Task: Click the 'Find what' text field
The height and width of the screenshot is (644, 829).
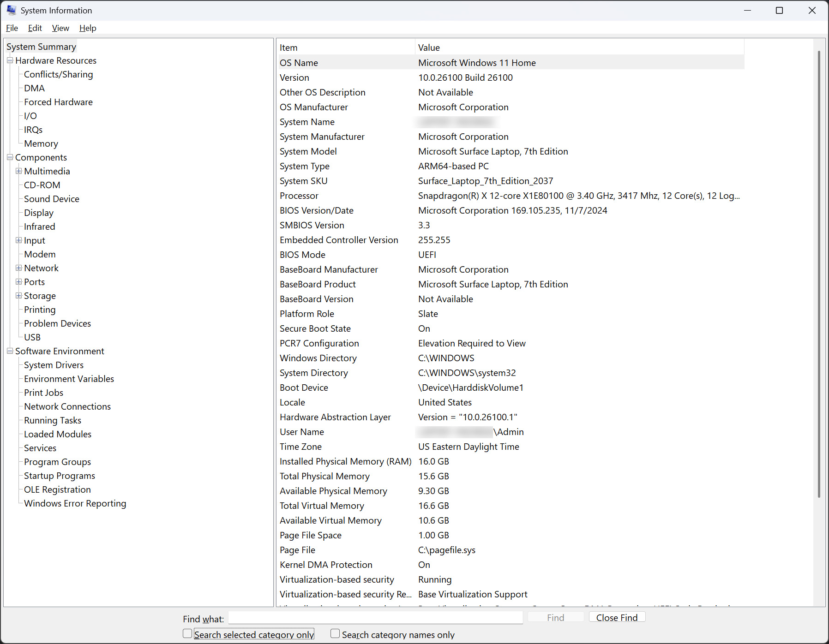Action: tap(375, 618)
